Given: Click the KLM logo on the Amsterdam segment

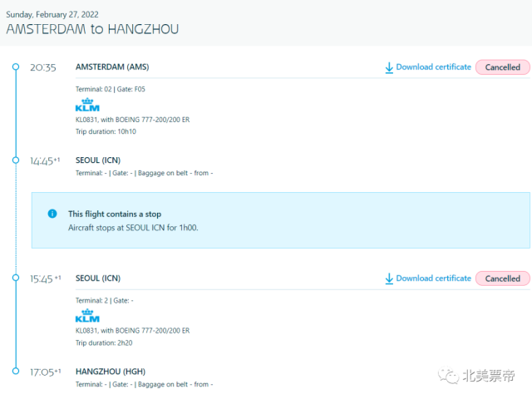Looking at the screenshot, I should (86, 106).
